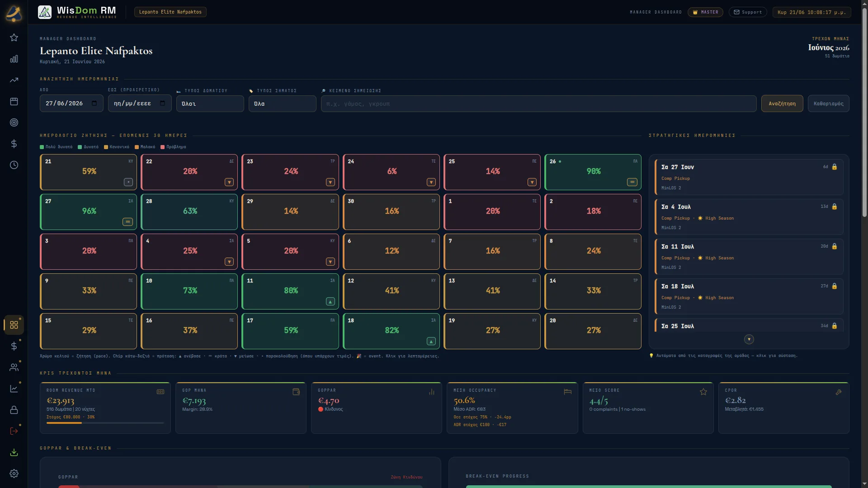This screenshot has width=868, height=488.
Task: Click the Πρόβλημα legend swatch
Action: (163, 147)
